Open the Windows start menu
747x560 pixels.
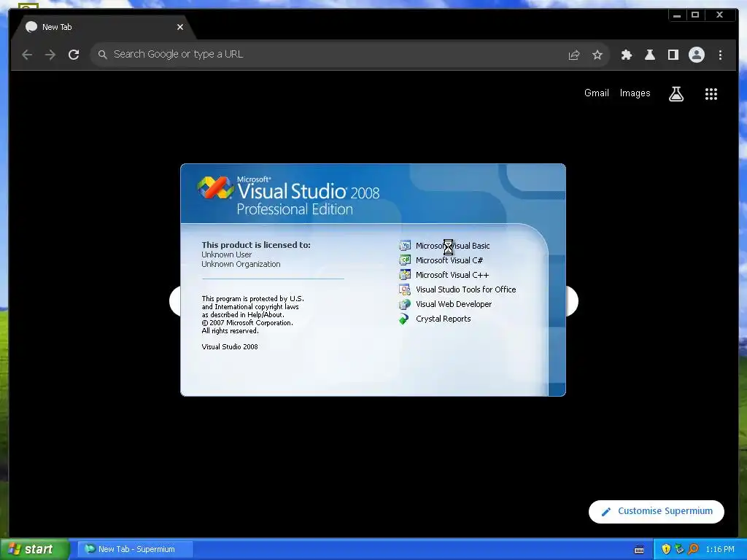click(x=35, y=549)
